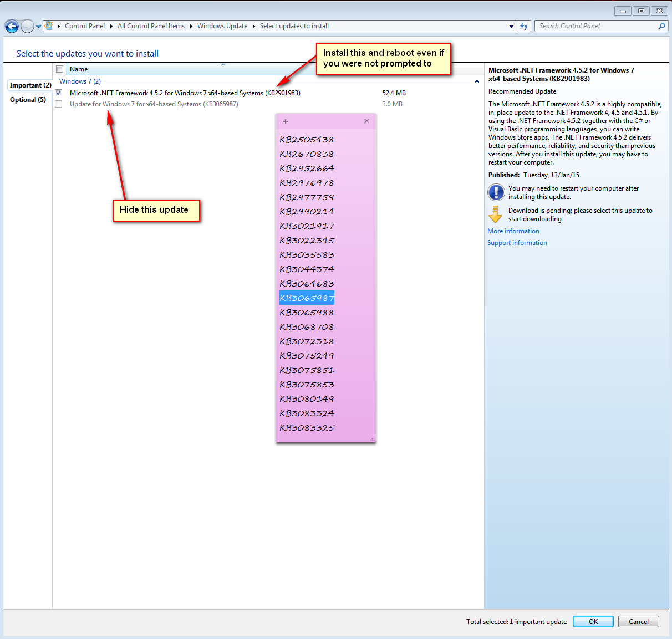Click KB3068708 in the sticky note
This screenshot has height=639, width=672.
[307, 327]
